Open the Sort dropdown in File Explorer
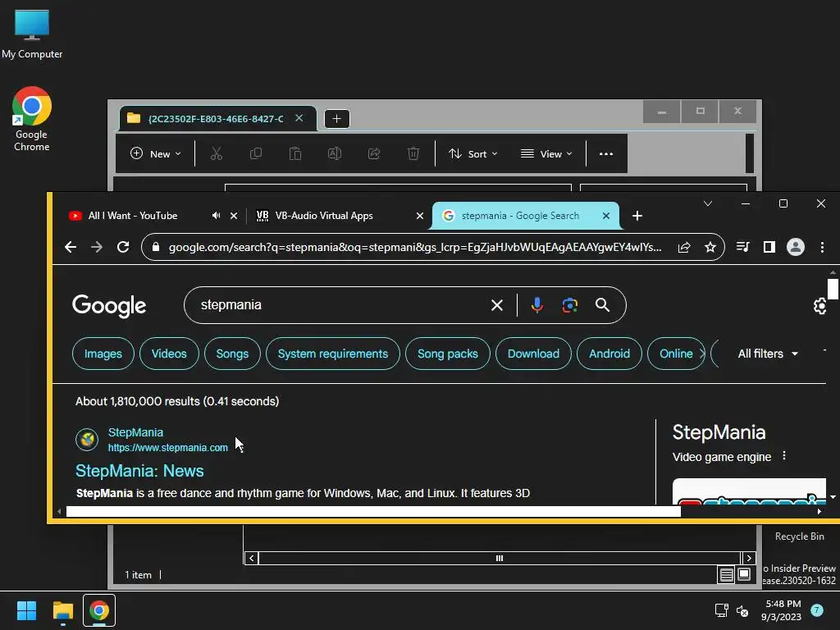This screenshot has width=840, height=630. pos(473,153)
